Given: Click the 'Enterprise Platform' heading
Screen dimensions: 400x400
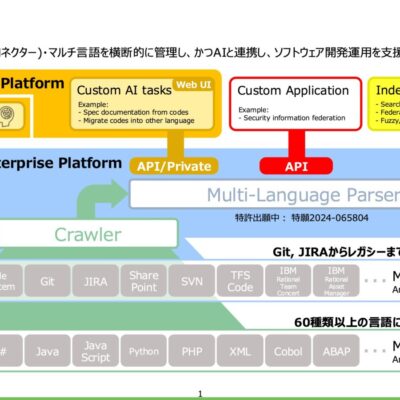Looking at the screenshot, I should pyautogui.click(x=60, y=163).
